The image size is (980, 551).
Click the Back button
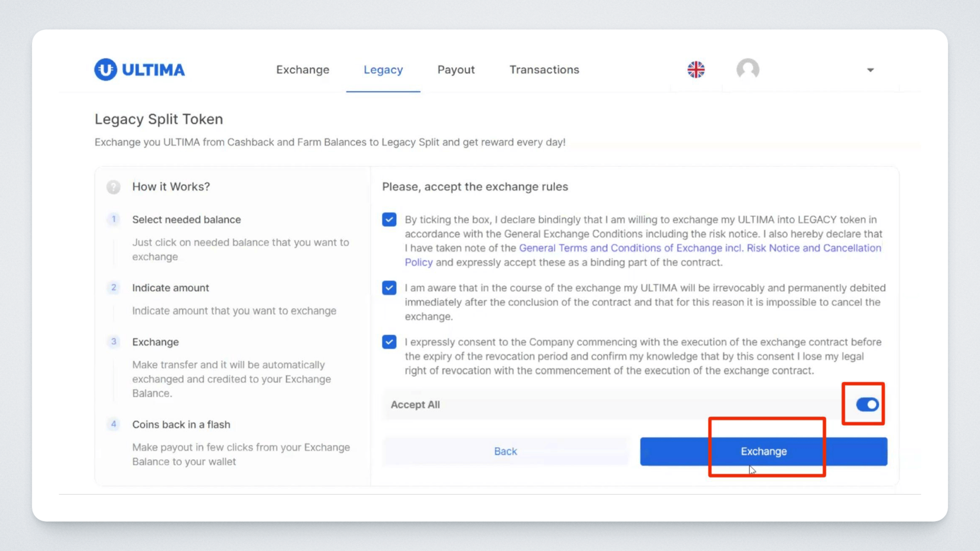tap(505, 452)
